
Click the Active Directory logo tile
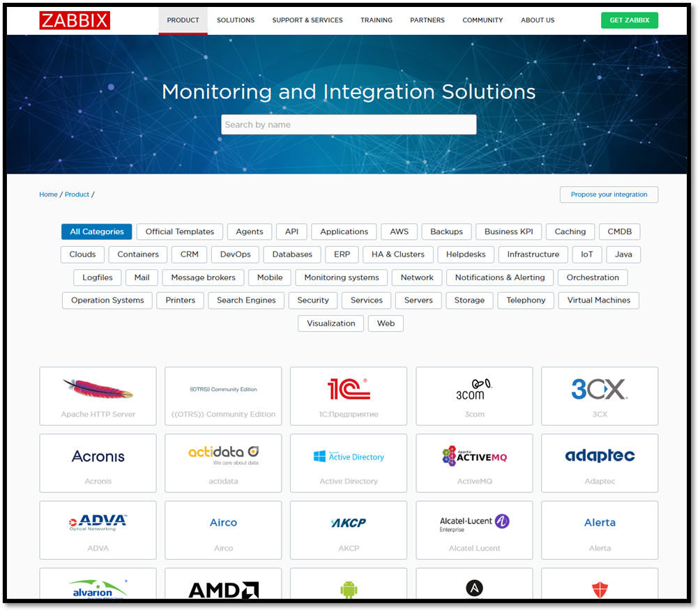[x=349, y=463]
